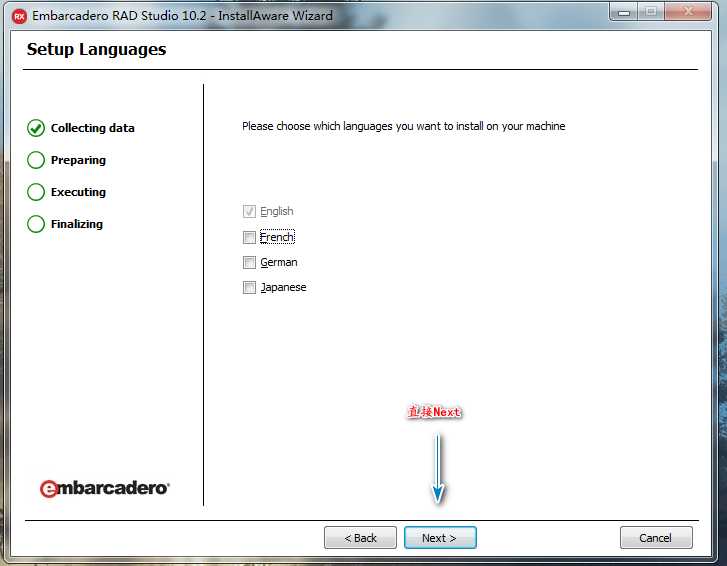Tick the French language checkbox
The image size is (727, 566).
point(249,237)
